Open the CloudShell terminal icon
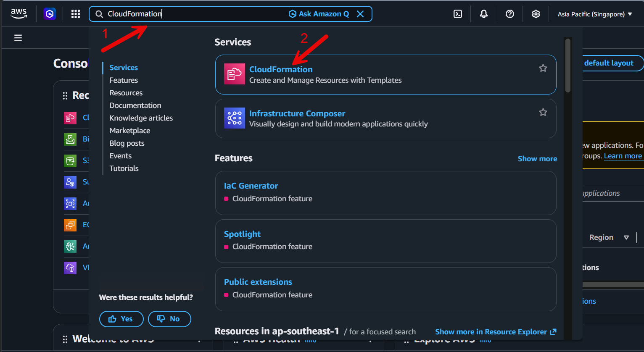644x352 pixels. 458,14
